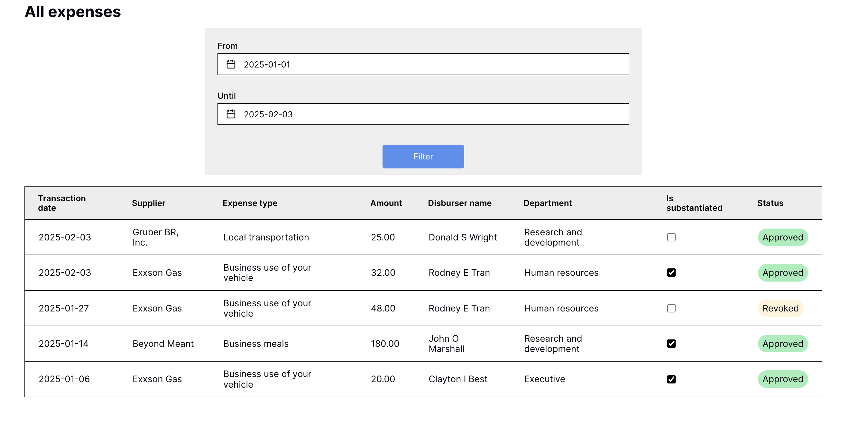Click the name Clayton I Best
This screenshot has width=868, height=441.
(457, 379)
